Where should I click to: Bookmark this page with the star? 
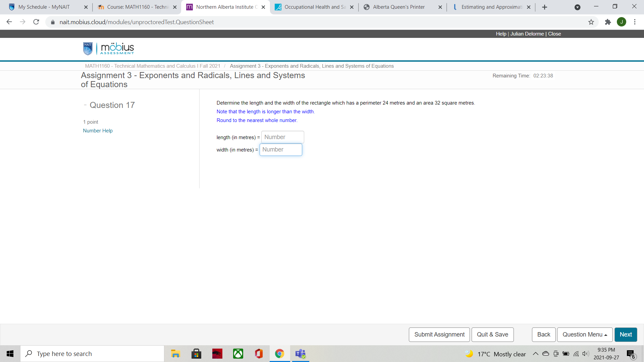tap(591, 22)
